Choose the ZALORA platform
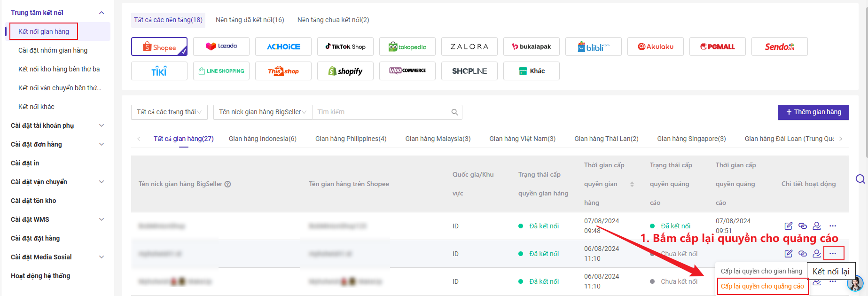868x296 pixels. [469, 47]
